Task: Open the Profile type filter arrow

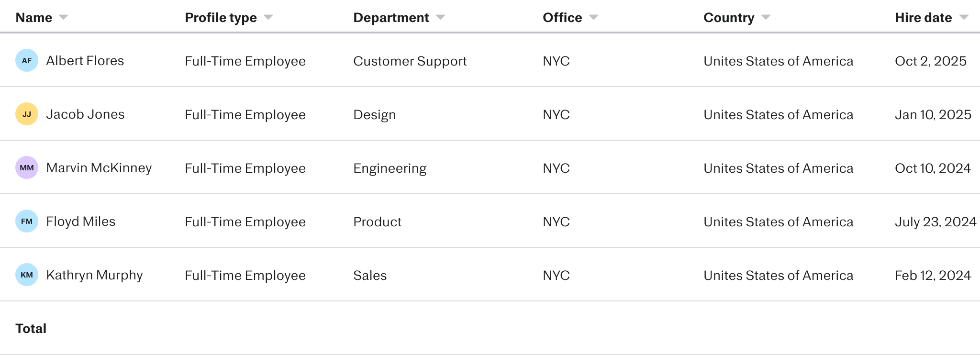Action: [x=268, y=18]
